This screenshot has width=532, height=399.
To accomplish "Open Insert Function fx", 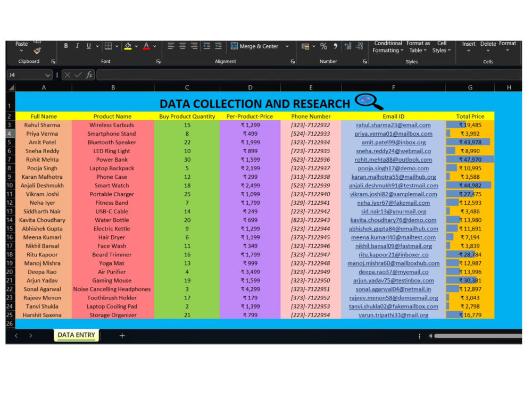I will [89, 75].
